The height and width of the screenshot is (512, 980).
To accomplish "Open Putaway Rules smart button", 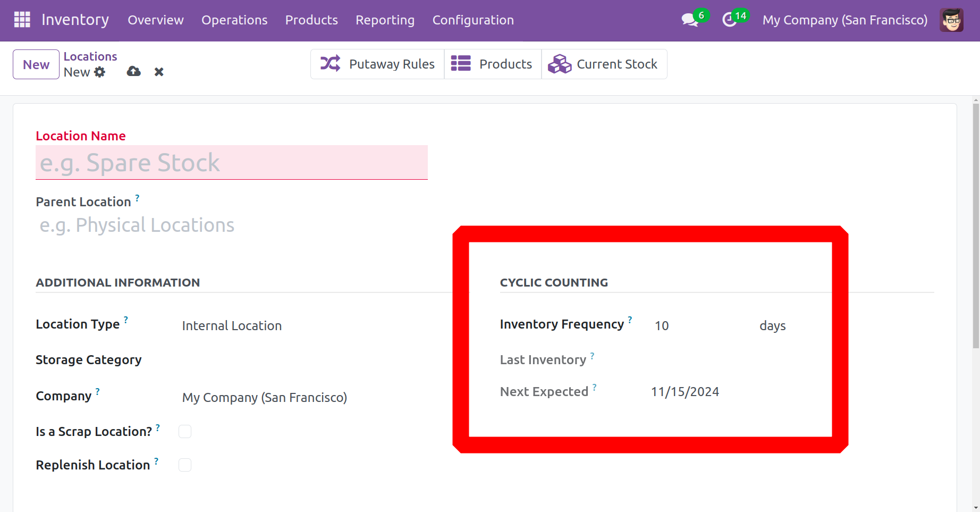I will point(377,64).
